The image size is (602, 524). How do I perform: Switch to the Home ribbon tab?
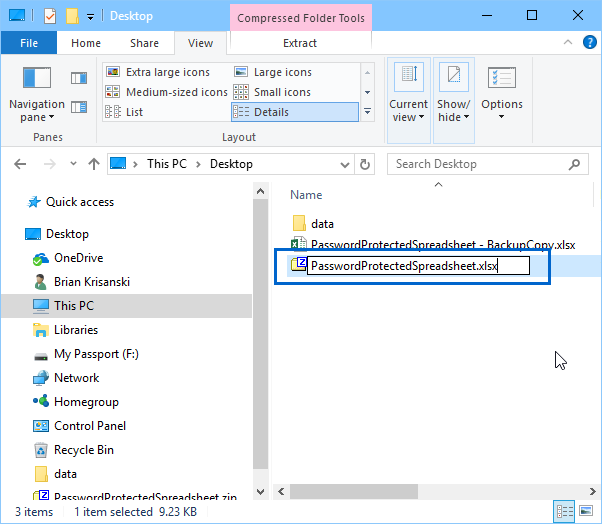[86, 43]
